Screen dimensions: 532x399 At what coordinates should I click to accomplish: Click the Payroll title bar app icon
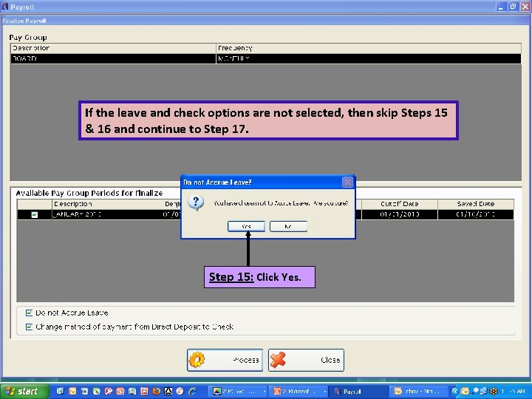pyautogui.click(x=4, y=7)
